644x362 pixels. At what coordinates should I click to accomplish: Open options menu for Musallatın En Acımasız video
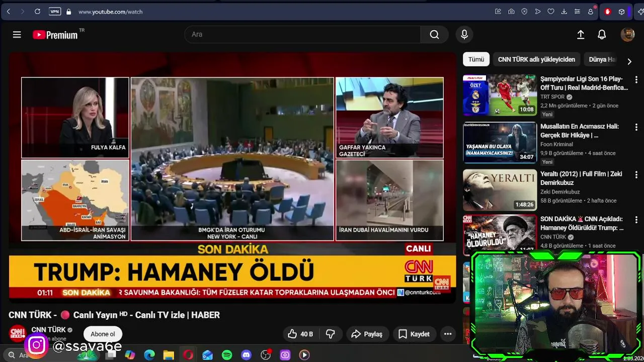point(636,127)
